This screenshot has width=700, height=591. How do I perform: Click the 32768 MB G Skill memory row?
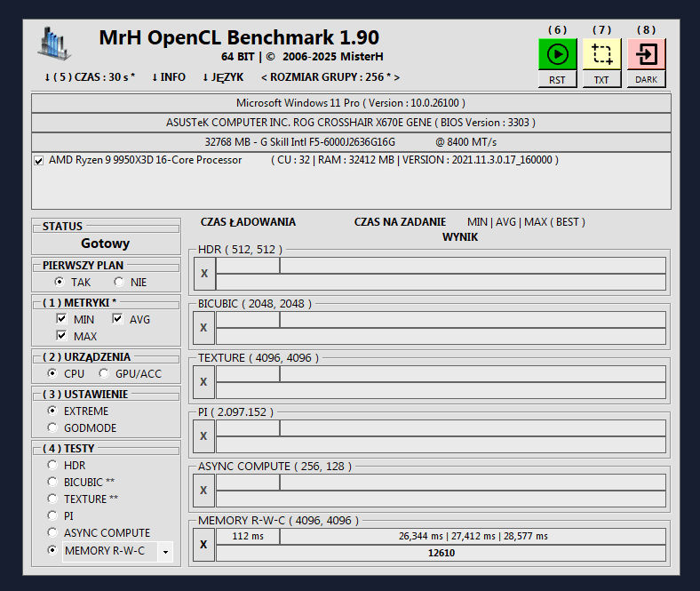click(351, 142)
